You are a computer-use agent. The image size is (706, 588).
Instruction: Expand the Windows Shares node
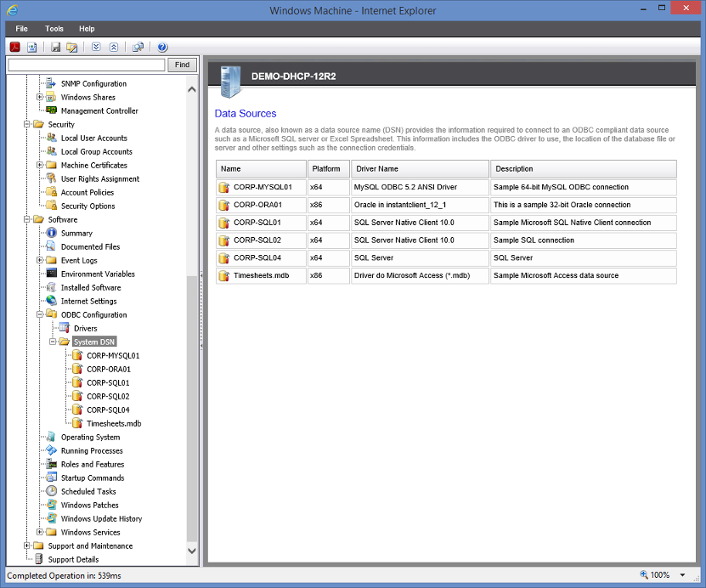[40, 97]
